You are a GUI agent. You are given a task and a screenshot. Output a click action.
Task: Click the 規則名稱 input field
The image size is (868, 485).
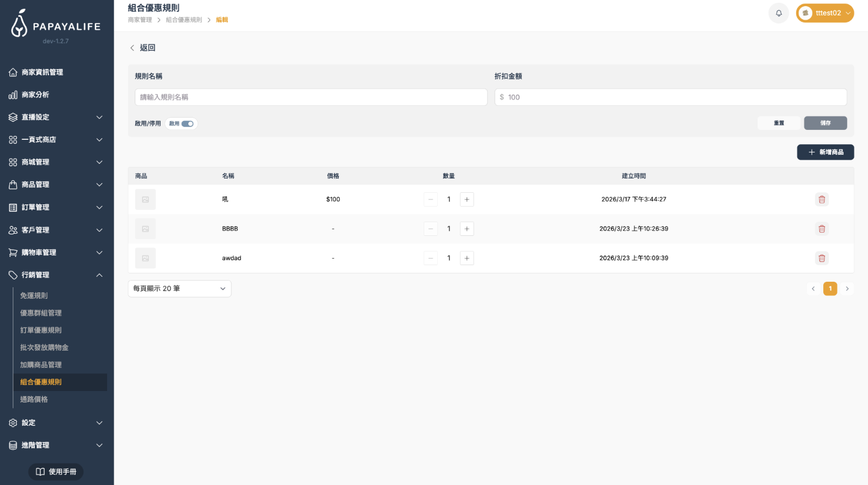pos(311,97)
